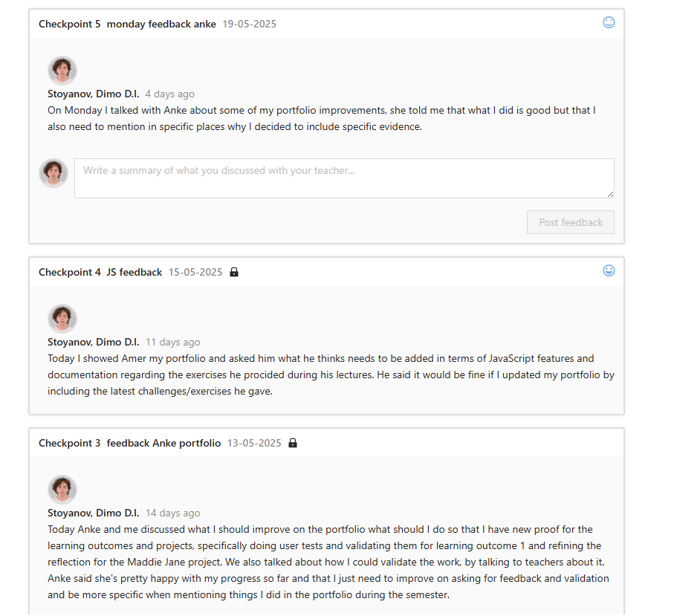Click the '11 days ago' timestamp

172,342
